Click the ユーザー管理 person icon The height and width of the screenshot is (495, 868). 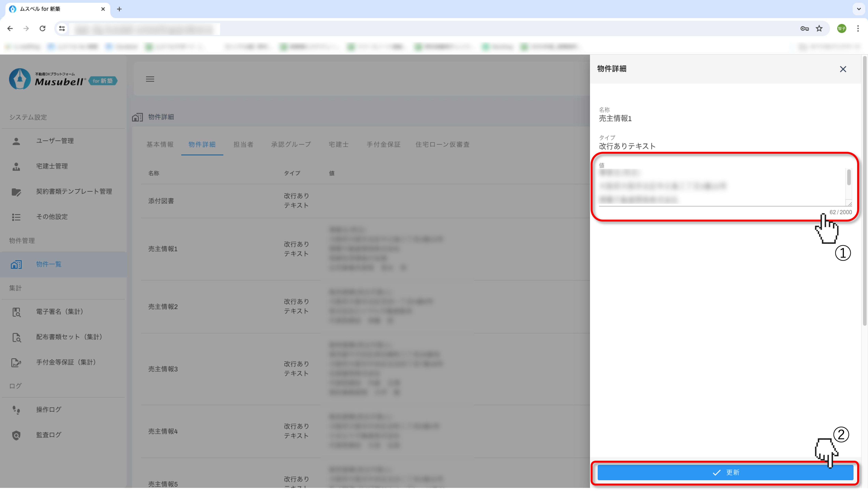(x=16, y=141)
